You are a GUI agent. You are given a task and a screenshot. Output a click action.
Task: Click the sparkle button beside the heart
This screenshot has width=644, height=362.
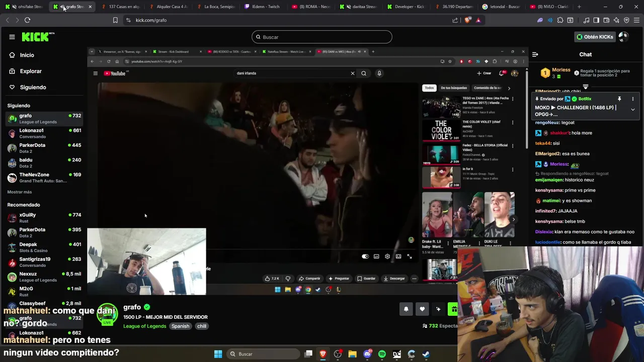click(438, 309)
